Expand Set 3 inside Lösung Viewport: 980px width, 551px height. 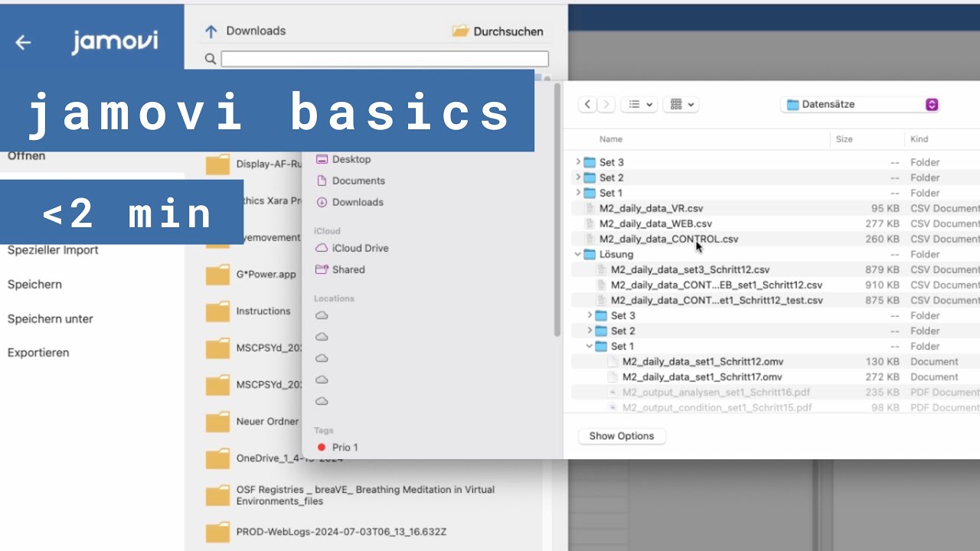point(590,315)
